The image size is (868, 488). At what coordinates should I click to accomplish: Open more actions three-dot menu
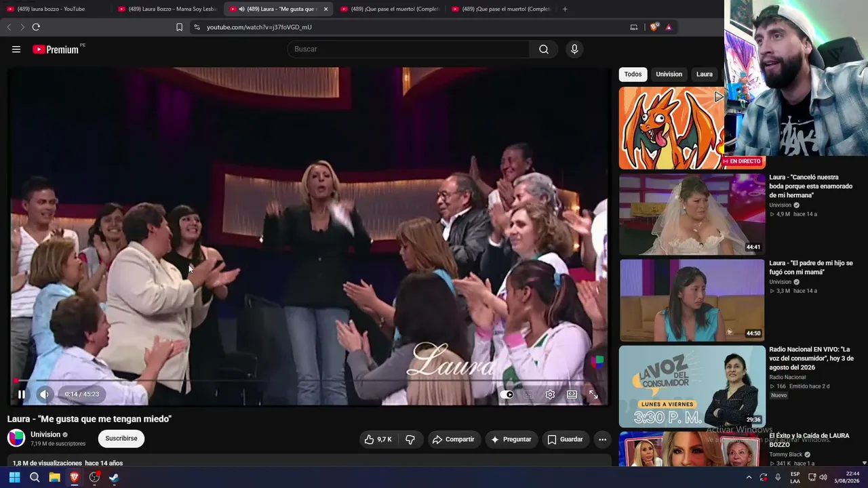(602, 439)
